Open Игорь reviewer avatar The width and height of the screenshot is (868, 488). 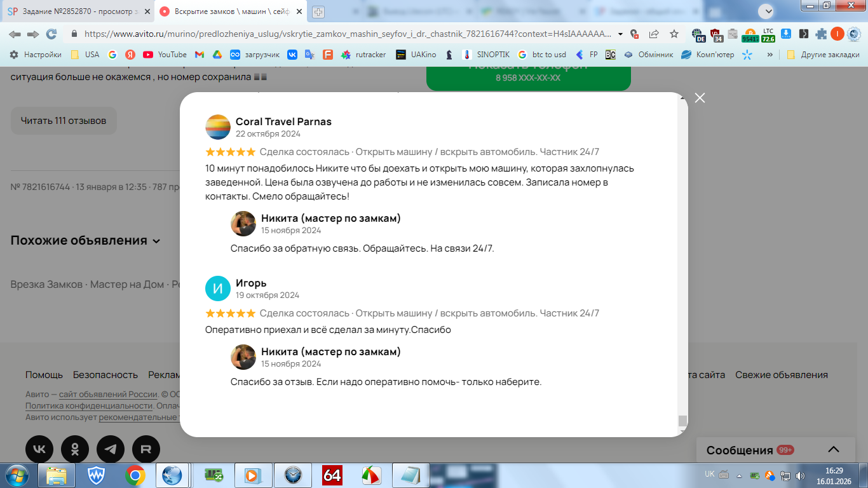click(218, 288)
